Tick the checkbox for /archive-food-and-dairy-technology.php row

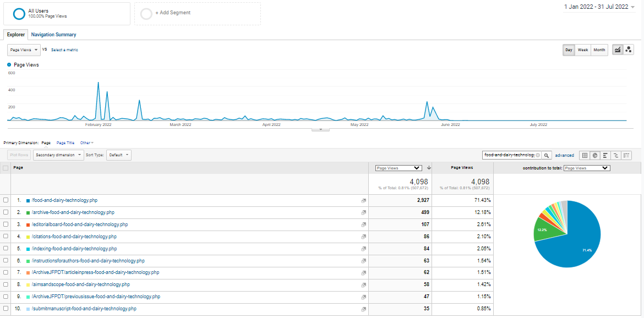[x=6, y=212]
